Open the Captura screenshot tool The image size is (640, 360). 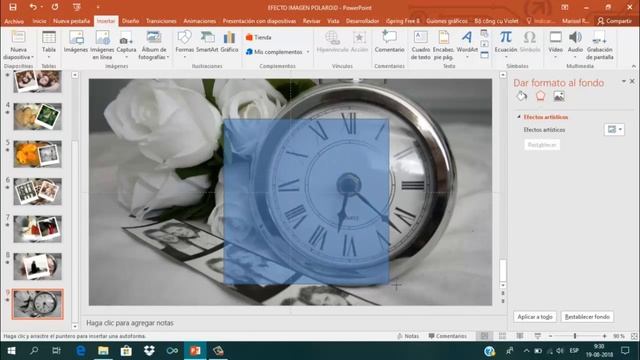(x=126, y=44)
